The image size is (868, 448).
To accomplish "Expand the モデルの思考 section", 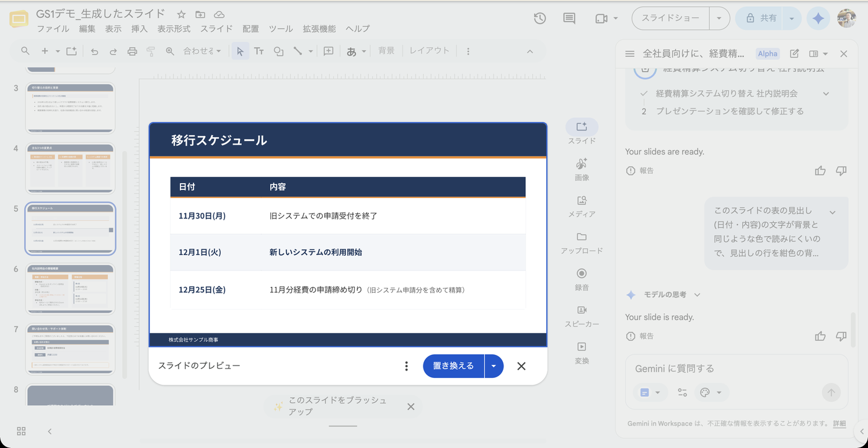I will [x=697, y=295].
